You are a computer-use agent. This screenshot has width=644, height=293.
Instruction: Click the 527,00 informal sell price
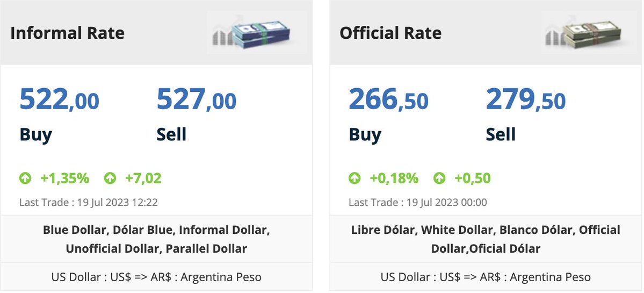point(197,99)
